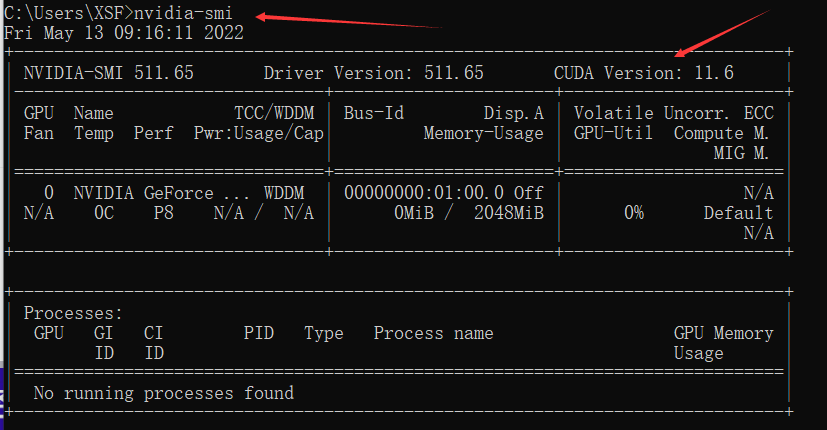
Task: Click the 'Pwr:Usage/Cap' header text
Action: click(258, 133)
